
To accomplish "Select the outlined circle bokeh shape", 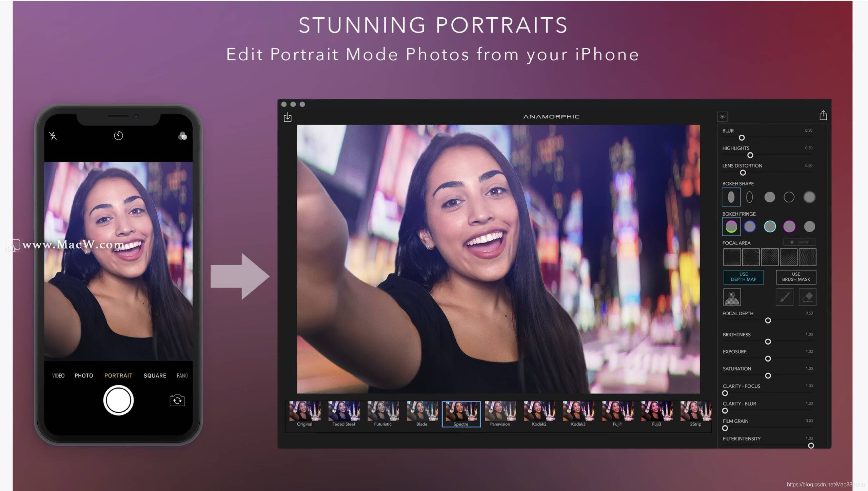I will point(789,197).
